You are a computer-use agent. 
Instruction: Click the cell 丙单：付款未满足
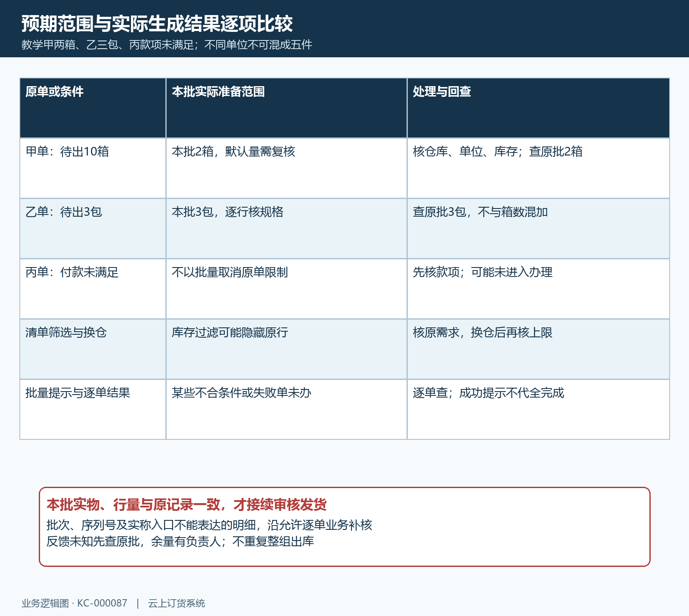click(93, 289)
